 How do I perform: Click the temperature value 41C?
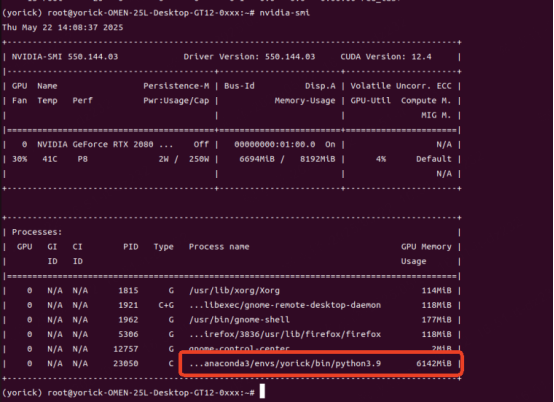point(50,159)
